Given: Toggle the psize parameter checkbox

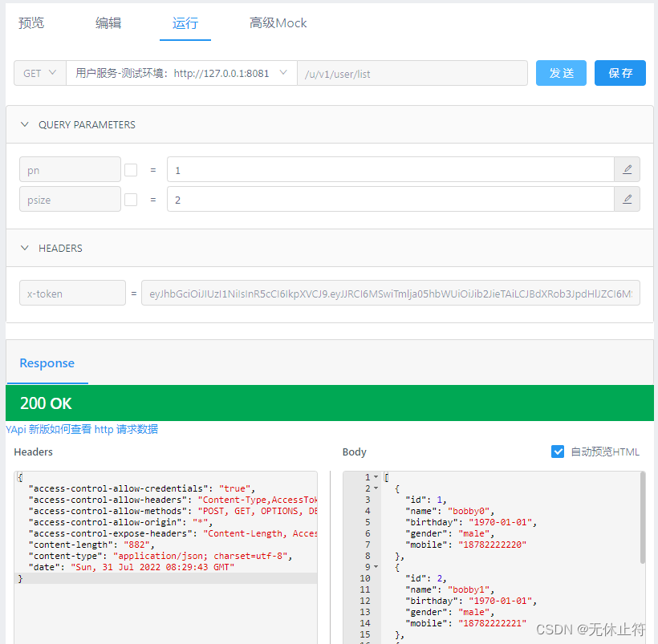Looking at the screenshot, I should [x=131, y=199].
